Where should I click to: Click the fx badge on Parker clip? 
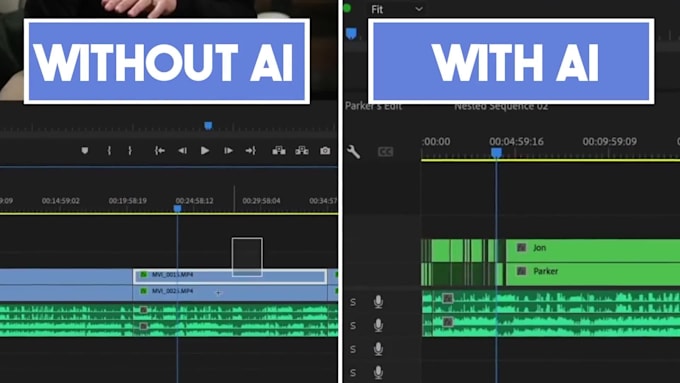521,271
